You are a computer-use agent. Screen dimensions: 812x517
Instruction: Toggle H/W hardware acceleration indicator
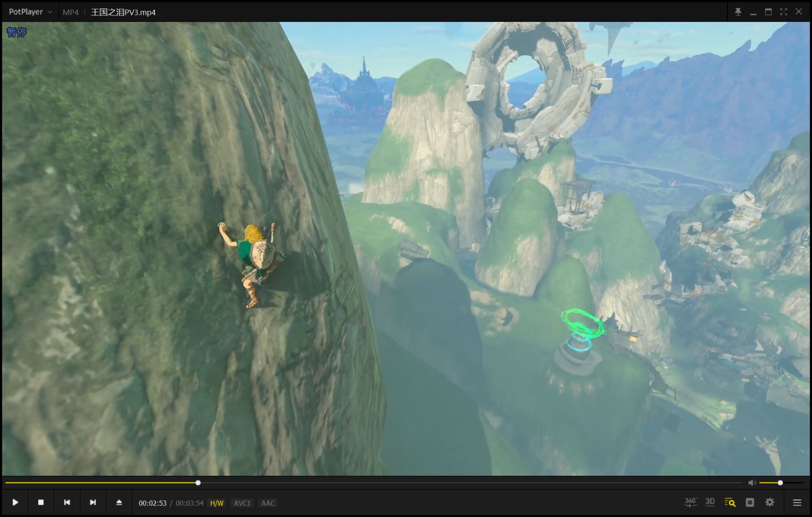(217, 503)
